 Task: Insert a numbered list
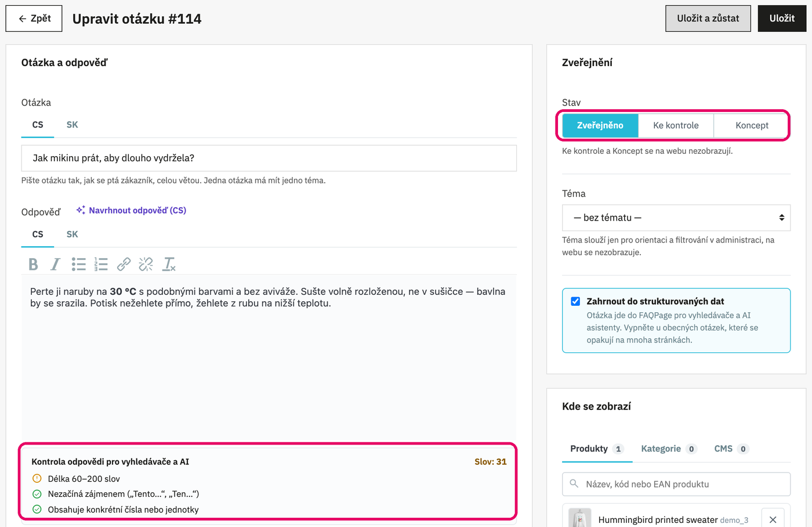[x=101, y=265]
